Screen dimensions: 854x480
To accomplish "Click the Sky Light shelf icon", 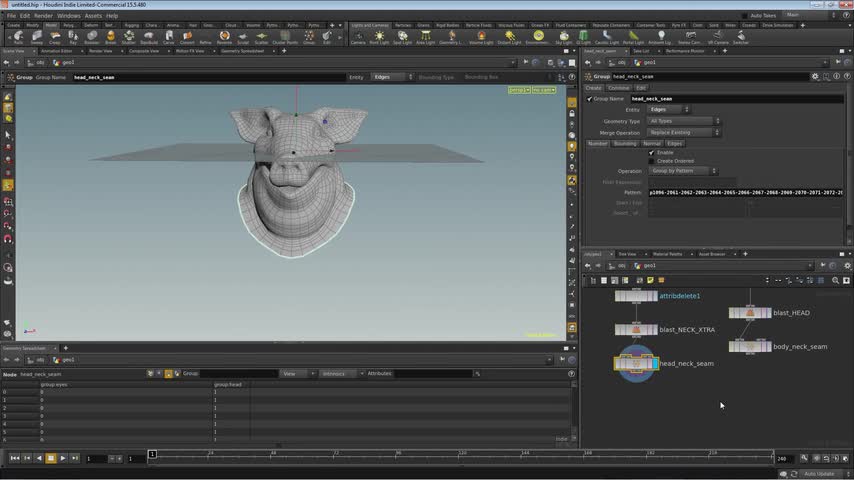I will (563, 37).
